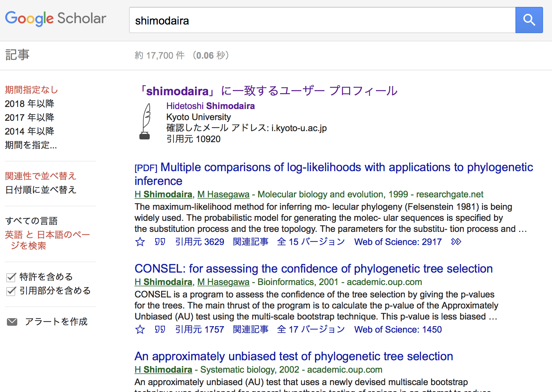Choose 英語 と 日本語のページを検索 option
This screenshot has height=392, width=552.
click(x=47, y=240)
